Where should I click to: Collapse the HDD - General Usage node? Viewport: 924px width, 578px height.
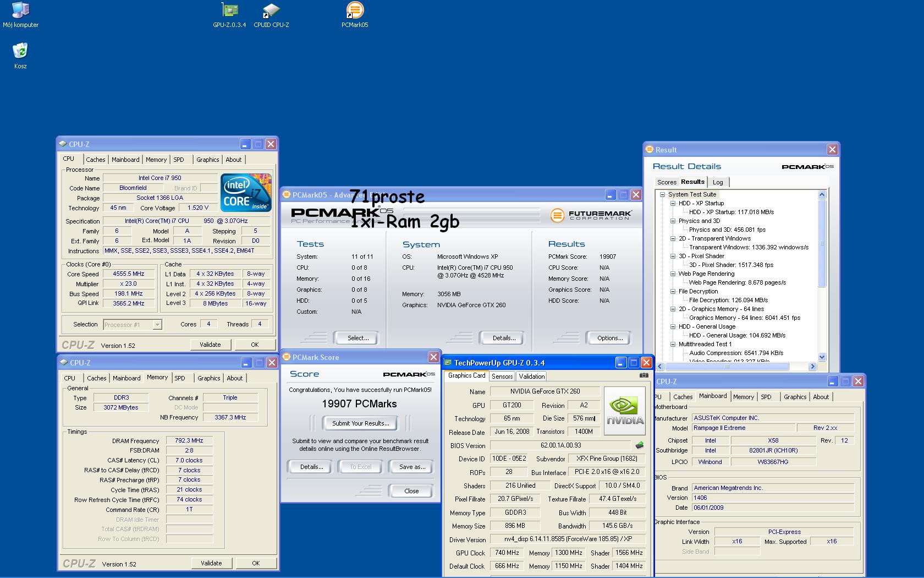673,326
